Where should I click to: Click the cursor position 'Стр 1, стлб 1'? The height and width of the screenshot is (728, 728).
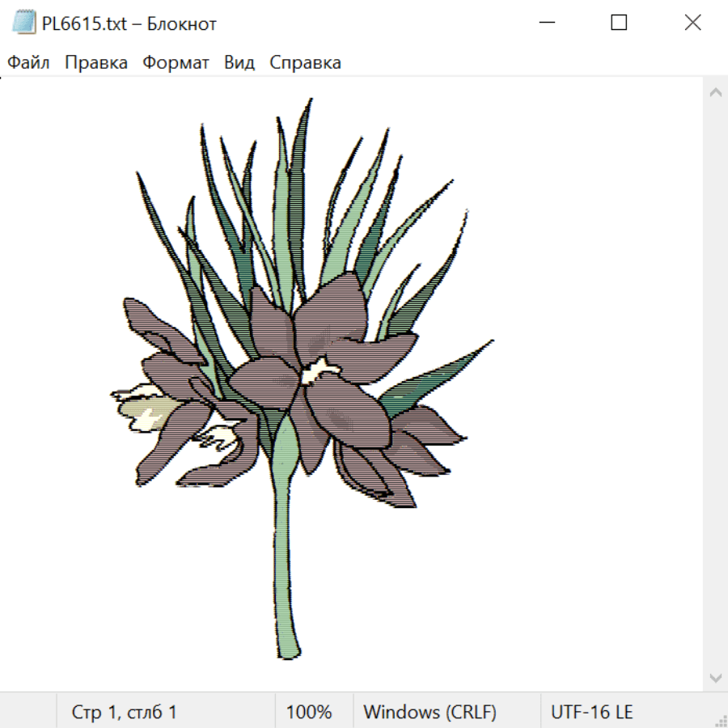coord(125,713)
